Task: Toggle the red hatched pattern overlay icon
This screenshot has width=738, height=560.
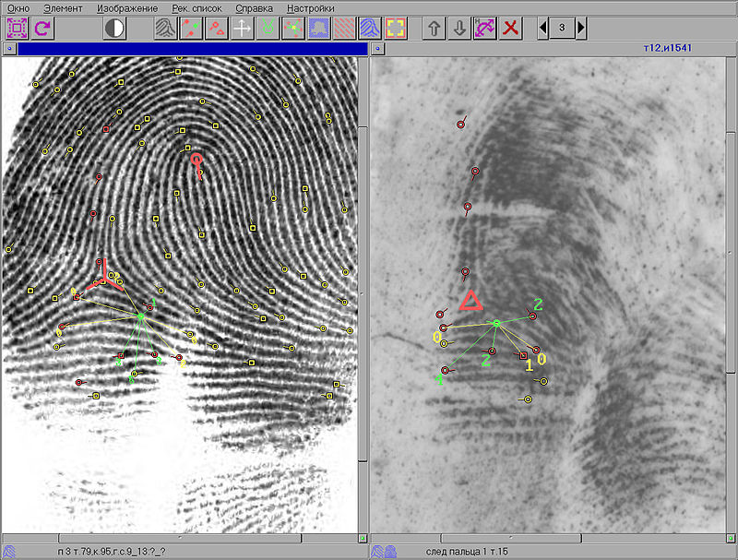Action: click(x=344, y=28)
